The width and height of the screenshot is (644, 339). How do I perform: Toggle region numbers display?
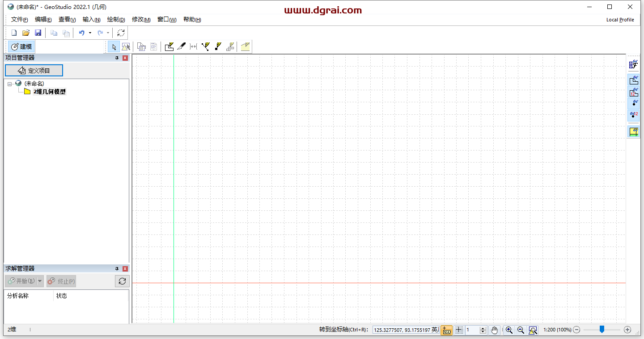633,92
